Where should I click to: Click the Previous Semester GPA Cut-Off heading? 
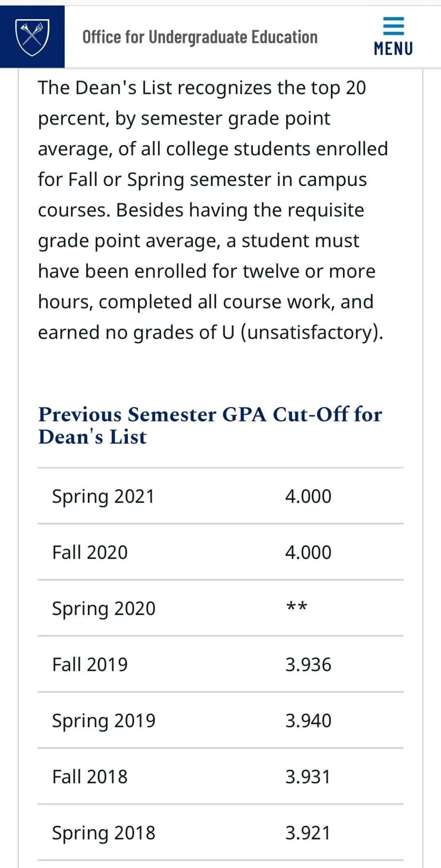(210, 425)
